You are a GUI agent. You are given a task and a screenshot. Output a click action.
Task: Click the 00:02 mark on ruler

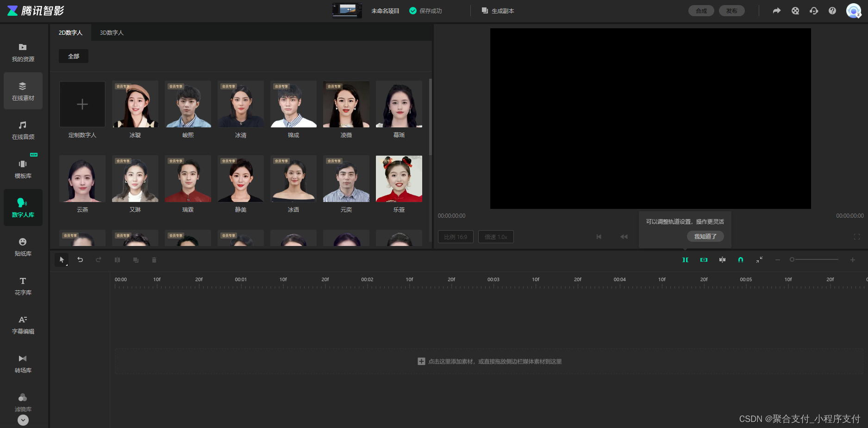[x=367, y=279]
